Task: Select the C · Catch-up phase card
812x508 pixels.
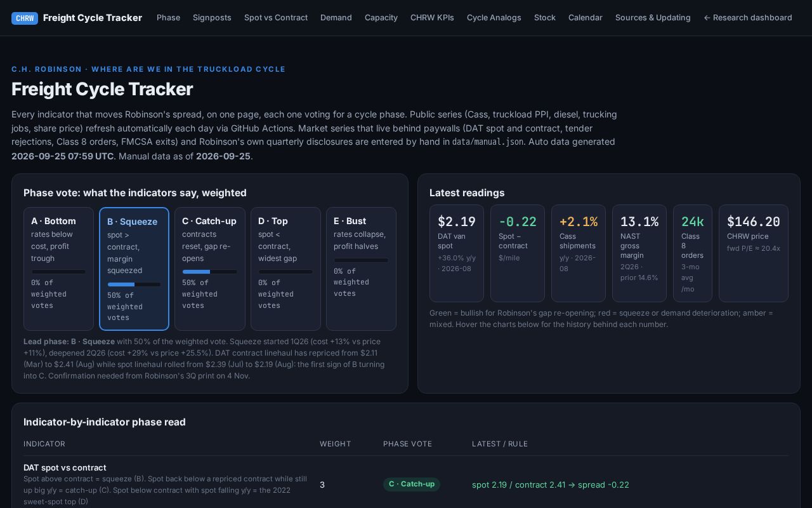Action: pos(210,269)
